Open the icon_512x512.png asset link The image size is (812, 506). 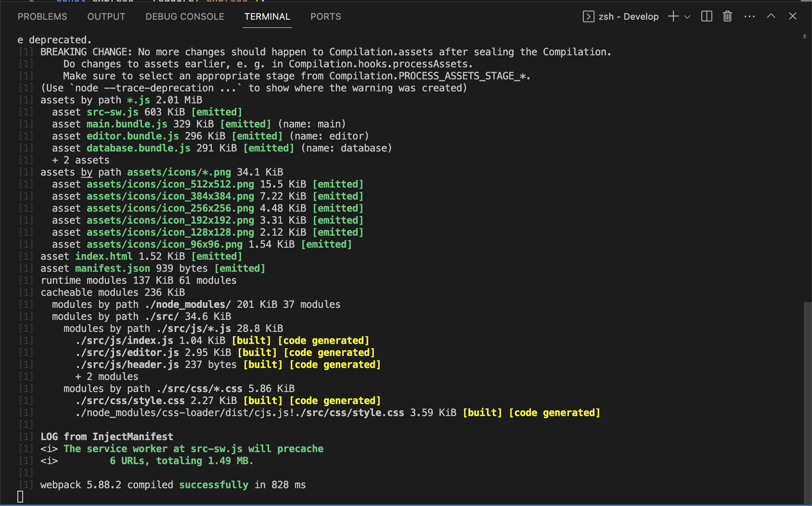[170, 184]
